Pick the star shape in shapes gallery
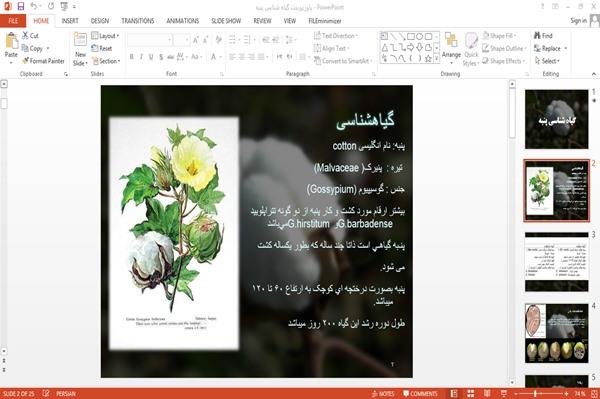The height and width of the screenshot is (399, 600). pyautogui.click(x=428, y=59)
